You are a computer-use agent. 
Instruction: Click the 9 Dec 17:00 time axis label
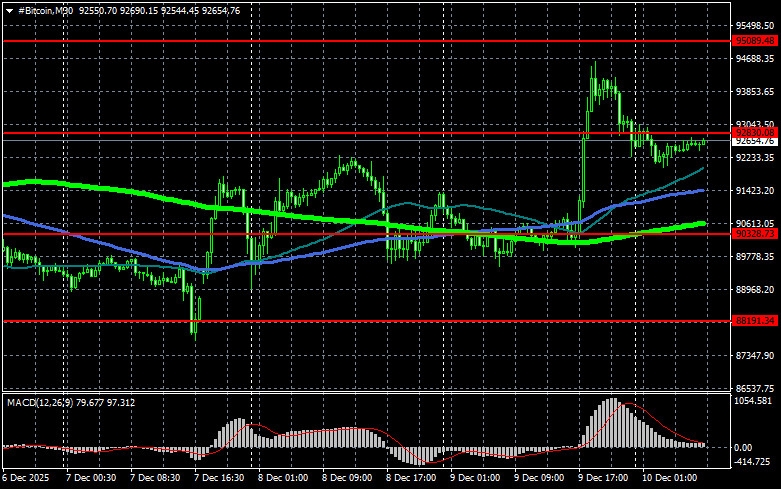coord(603,478)
